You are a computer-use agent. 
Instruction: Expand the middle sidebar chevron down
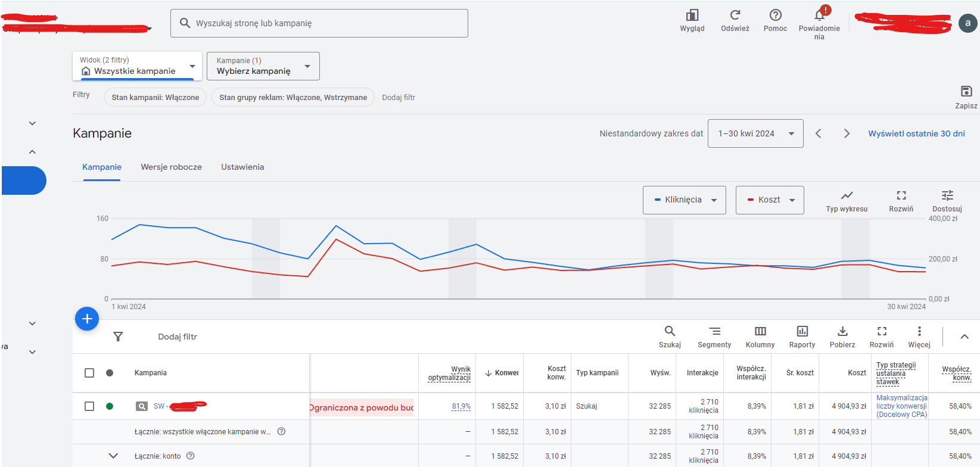pos(32,323)
